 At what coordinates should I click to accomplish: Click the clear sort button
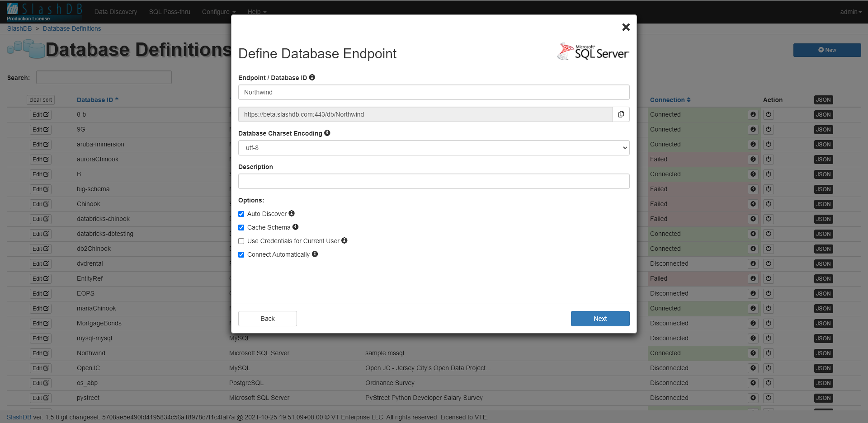click(41, 100)
